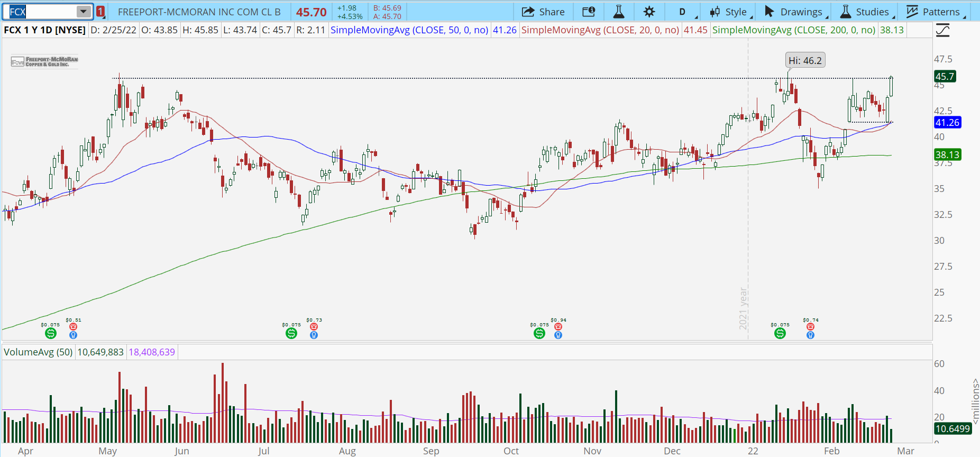
Task: Click the Hi: 46.2 price bubble
Action: pos(805,60)
